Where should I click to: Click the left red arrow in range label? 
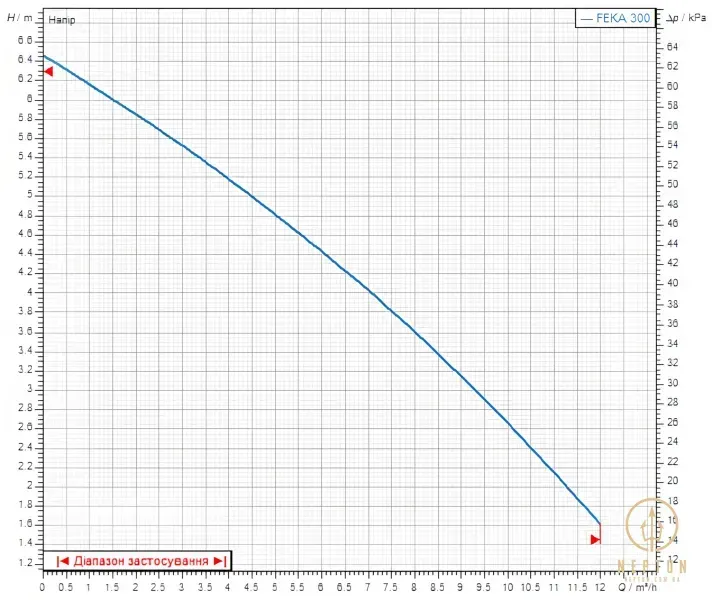(x=63, y=561)
